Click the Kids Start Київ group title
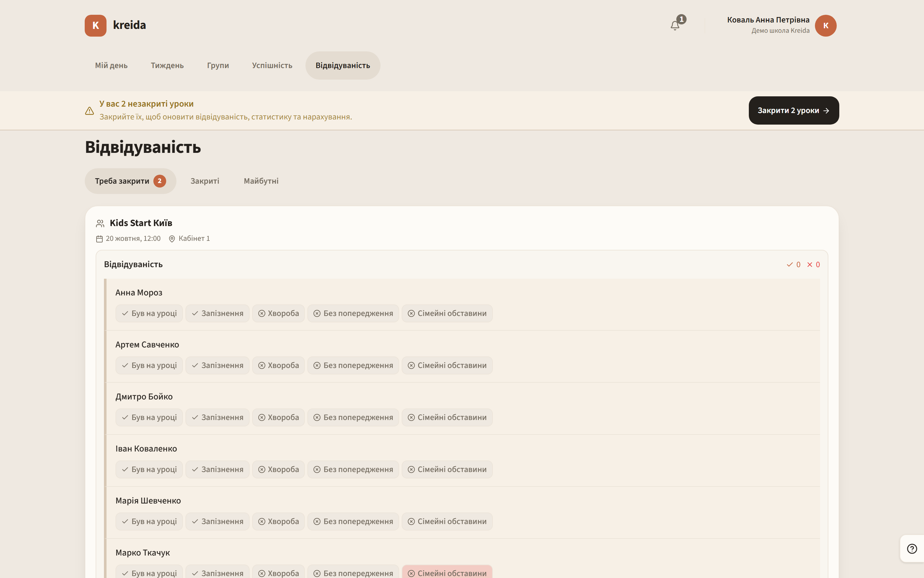This screenshot has height=578, width=924. pyautogui.click(x=141, y=223)
